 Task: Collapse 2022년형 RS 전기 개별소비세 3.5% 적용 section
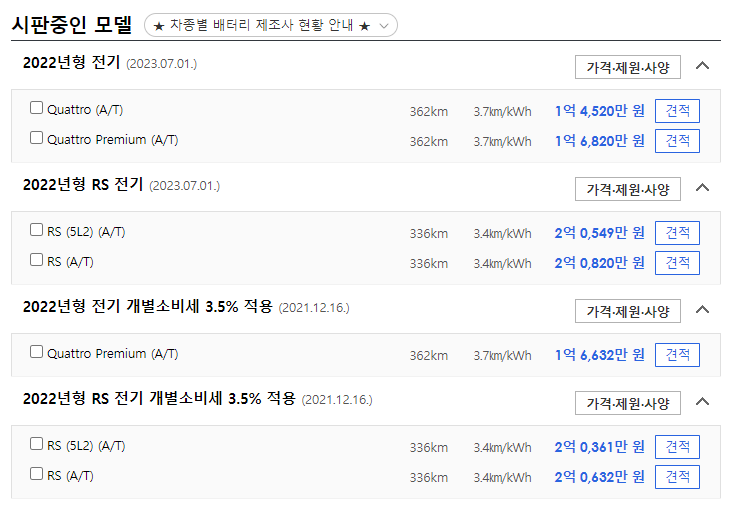coord(702,402)
